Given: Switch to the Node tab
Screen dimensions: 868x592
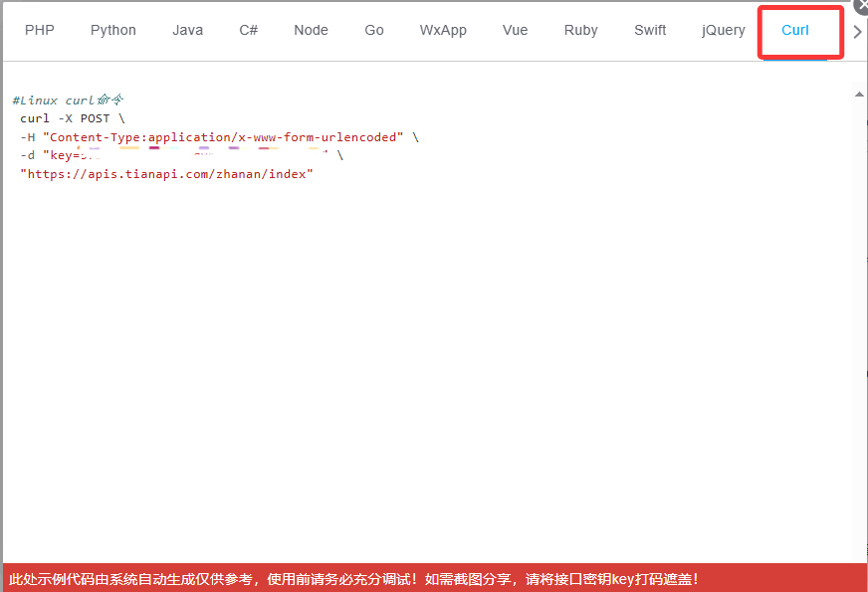Looking at the screenshot, I should (x=312, y=30).
